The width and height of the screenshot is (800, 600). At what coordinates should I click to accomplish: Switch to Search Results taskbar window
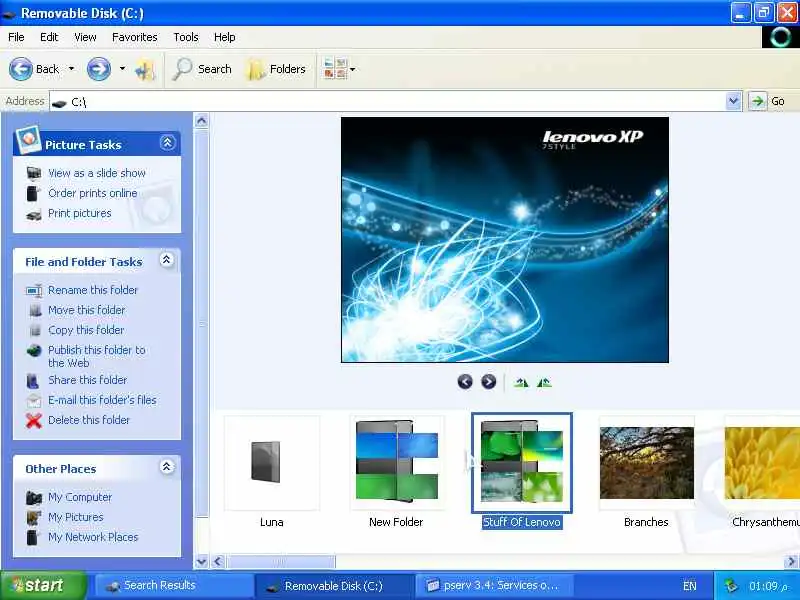173,585
